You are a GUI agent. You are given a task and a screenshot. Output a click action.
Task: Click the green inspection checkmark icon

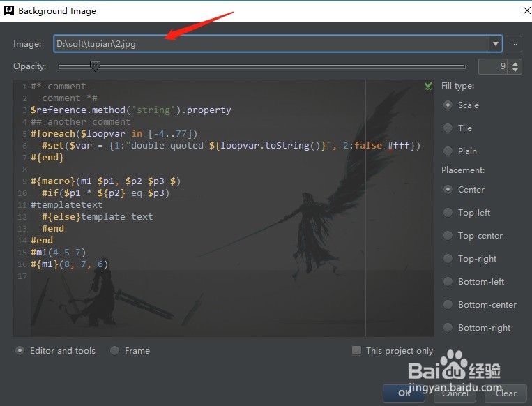428,87
